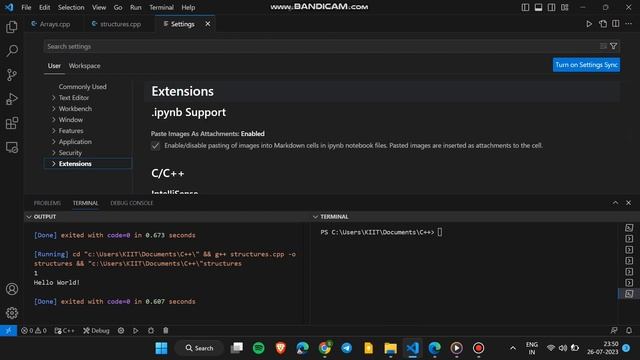Open notifications bell in status bar

(x=629, y=331)
